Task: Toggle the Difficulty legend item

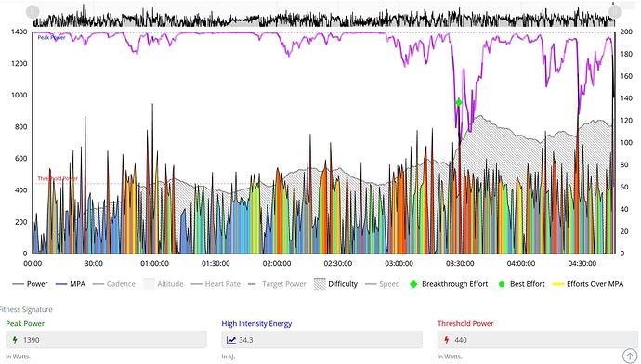Action: coord(335,284)
